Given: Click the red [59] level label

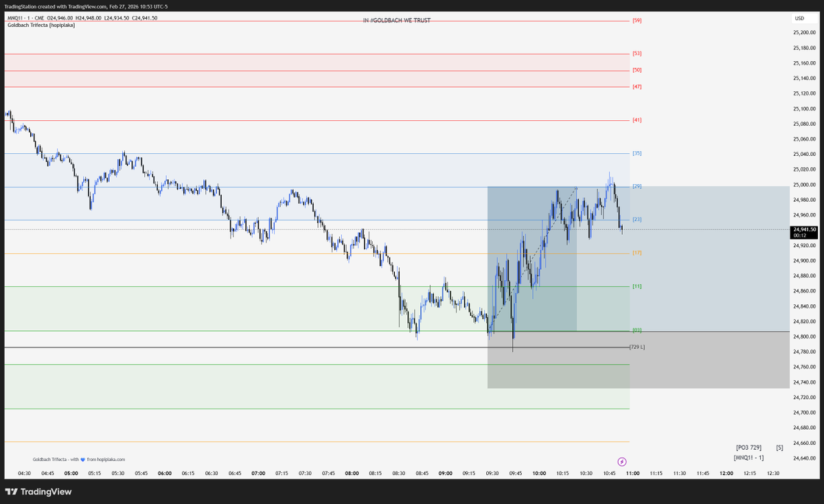Looking at the screenshot, I should [636, 20].
